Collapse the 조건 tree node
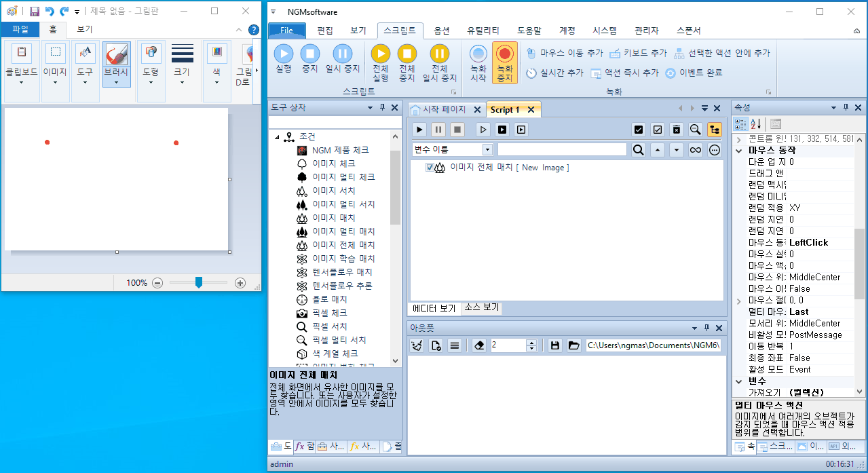The image size is (868, 473). click(x=278, y=137)
